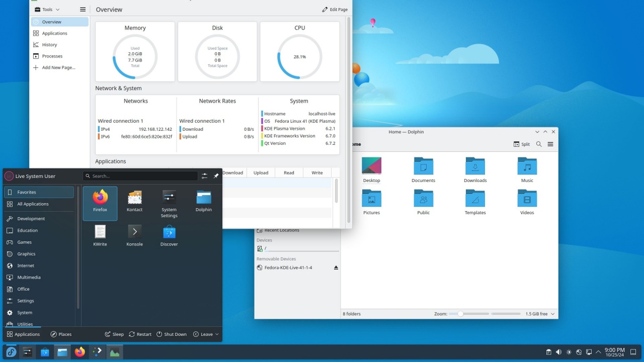Click the Shut Down button

(172, 334)
